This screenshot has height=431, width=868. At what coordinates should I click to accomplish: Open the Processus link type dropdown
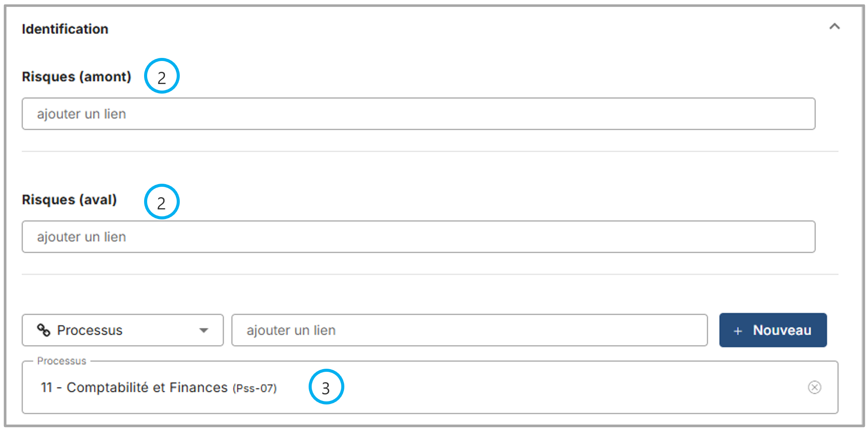[x=122, y=330]
